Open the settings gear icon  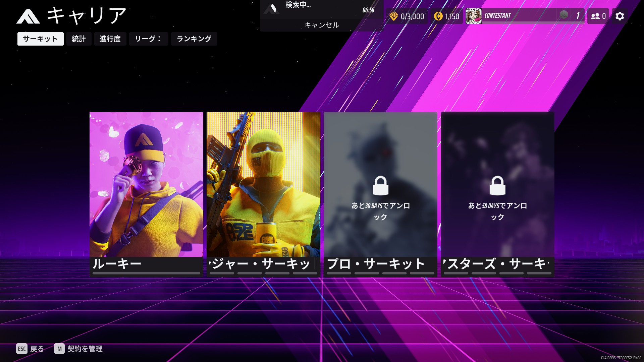coord(620,16)
